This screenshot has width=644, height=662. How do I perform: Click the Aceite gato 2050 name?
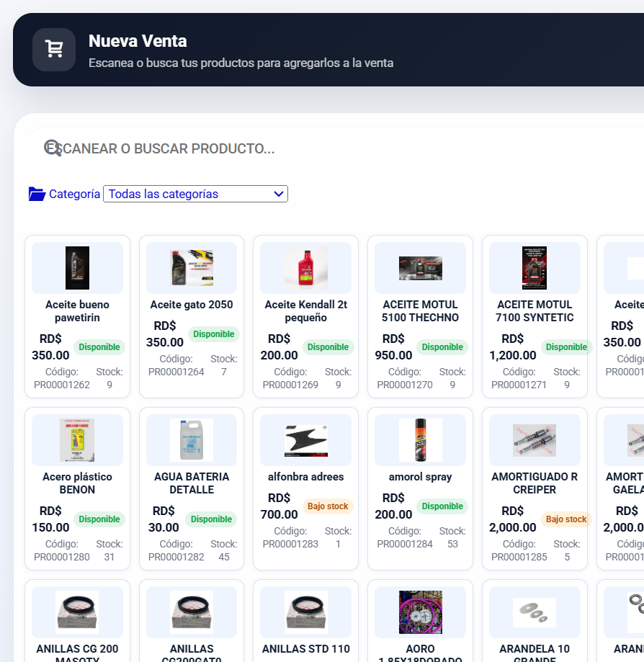(x=192, y=305)
